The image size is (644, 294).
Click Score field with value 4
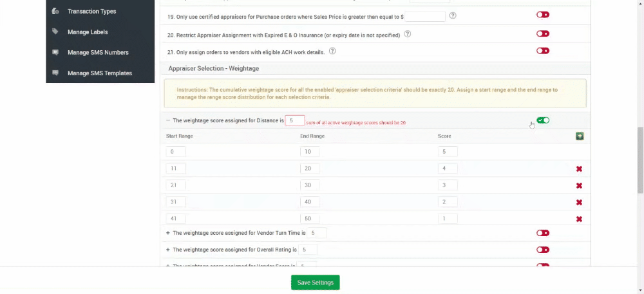point(448,168)
